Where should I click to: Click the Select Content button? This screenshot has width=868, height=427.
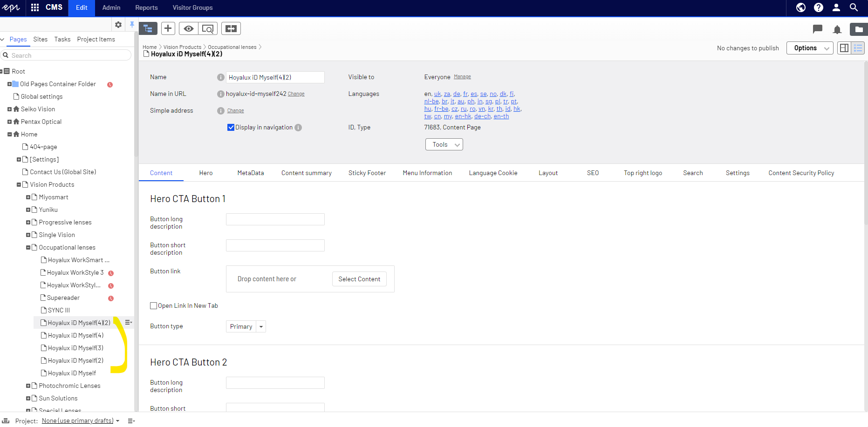pyautogui.click(x=359, y=279)
